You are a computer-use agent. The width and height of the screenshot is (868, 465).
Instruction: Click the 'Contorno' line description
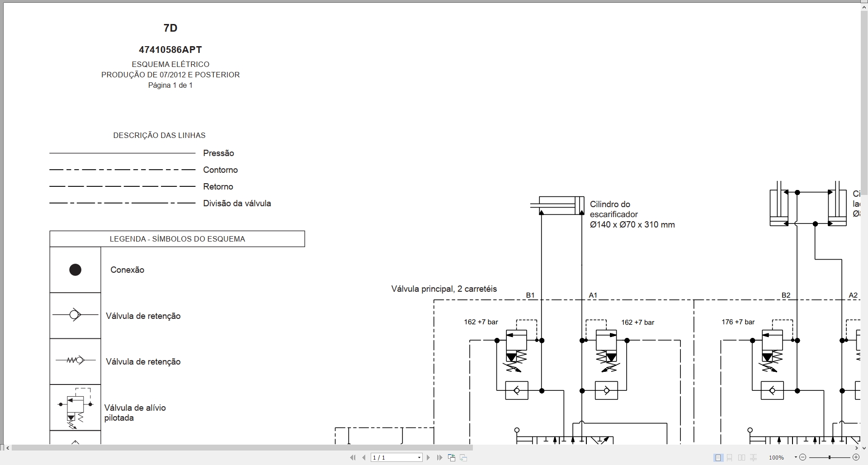(x=220, y=170)
